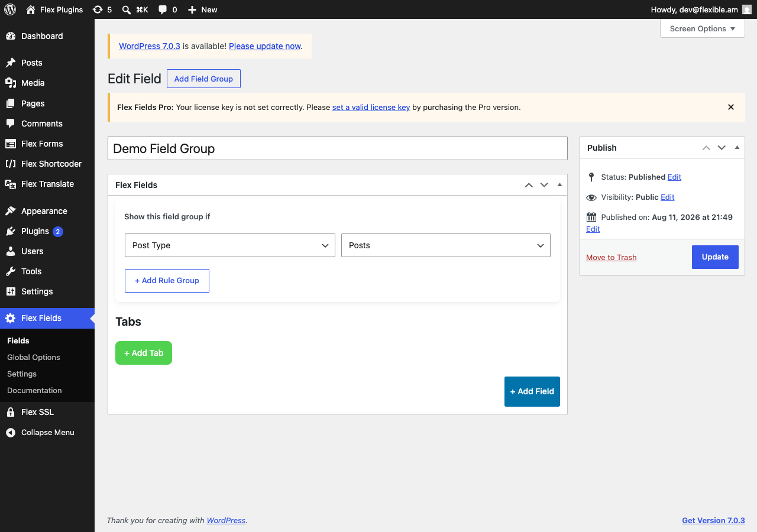Click the Settings sliders icon
757x532 pixels.
(11, 291)
